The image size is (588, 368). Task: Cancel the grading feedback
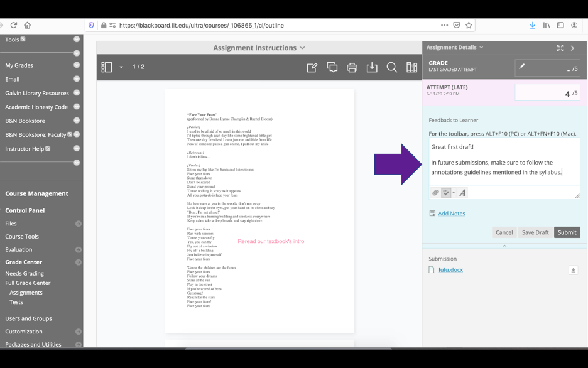504,232
